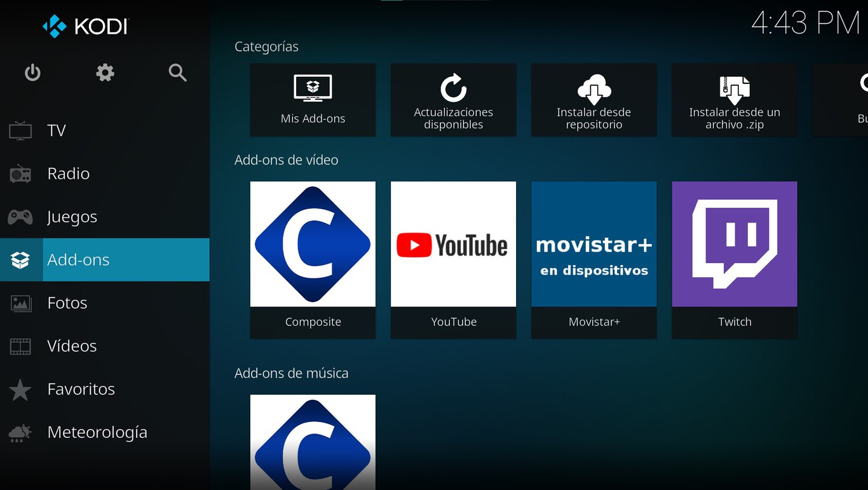This screenshot has width=868, height=490.
Task: Click the Fotos picture icon
Action: (21, 303)
